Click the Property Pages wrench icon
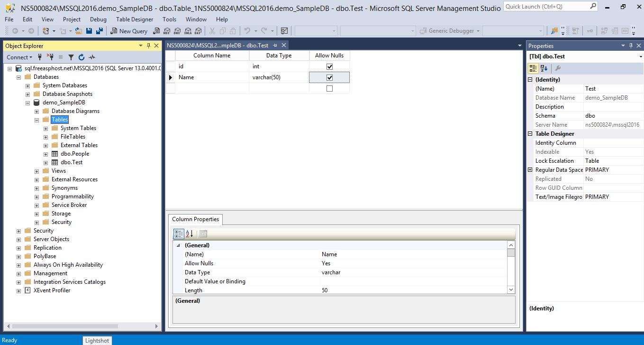Viewport: 644px width, 345px height. point(558,68)
